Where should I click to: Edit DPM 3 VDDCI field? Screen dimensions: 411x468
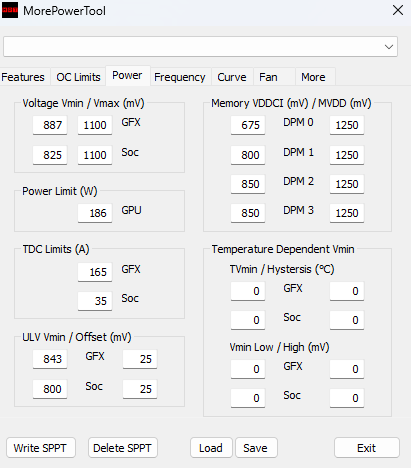pos(248,213)
